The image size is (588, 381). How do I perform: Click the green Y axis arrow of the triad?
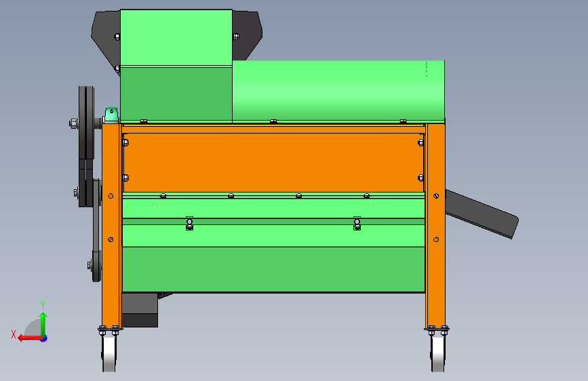[43, 323]
